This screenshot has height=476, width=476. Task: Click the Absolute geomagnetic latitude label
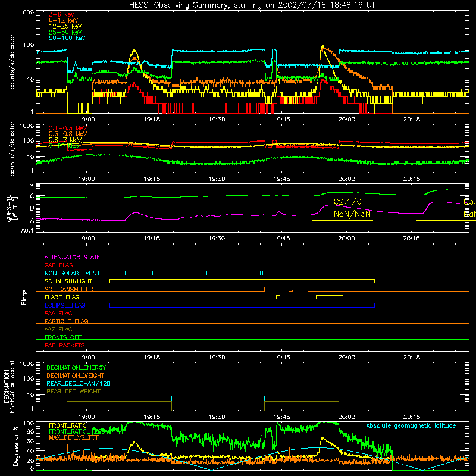click(411, 426)
